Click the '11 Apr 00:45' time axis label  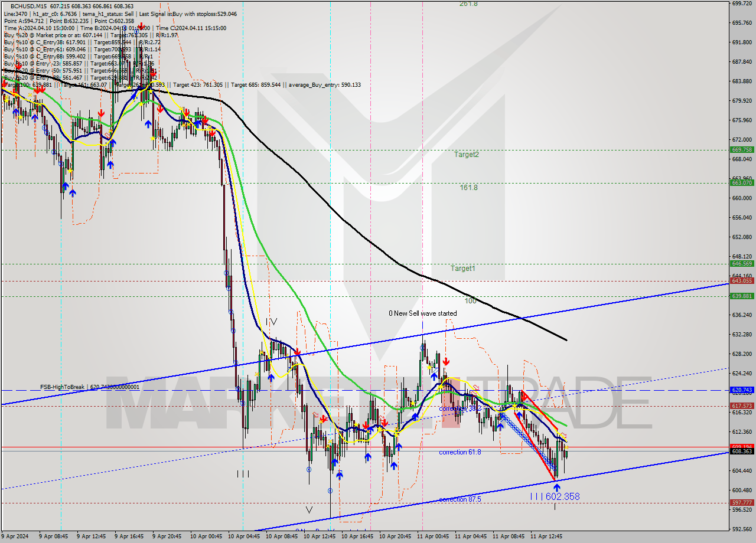coord(433,537)
